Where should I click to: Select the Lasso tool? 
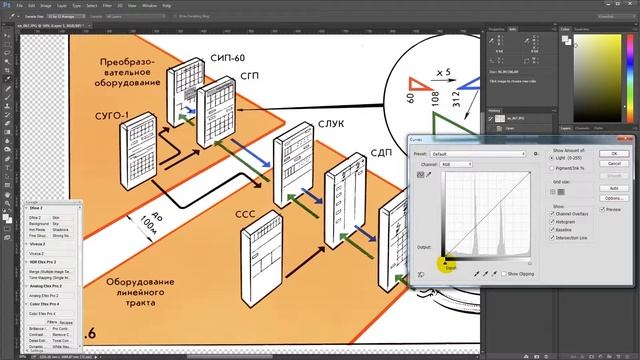(7, 53)
